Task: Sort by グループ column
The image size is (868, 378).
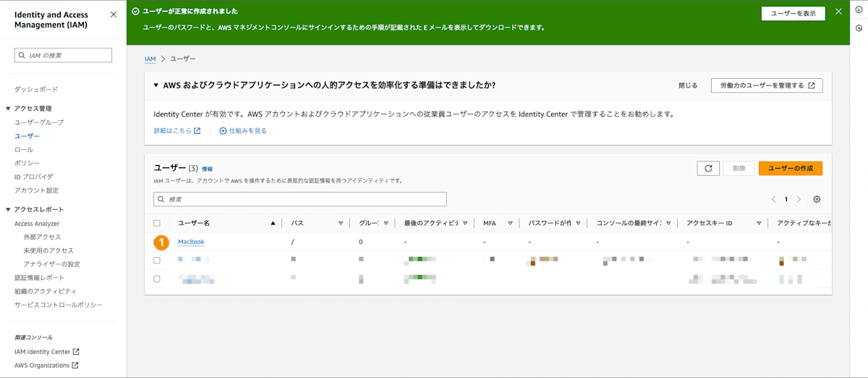Action: (x=386, y=223)
